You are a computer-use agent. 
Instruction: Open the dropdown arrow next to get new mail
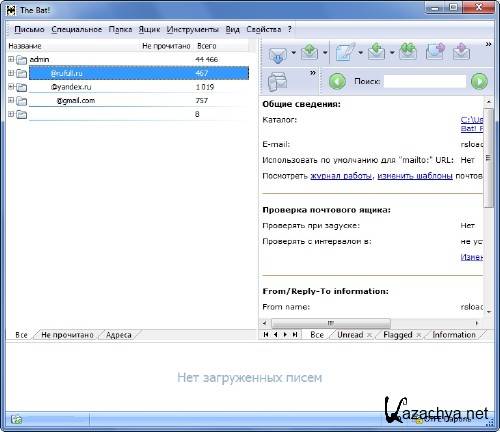point(293,52)
